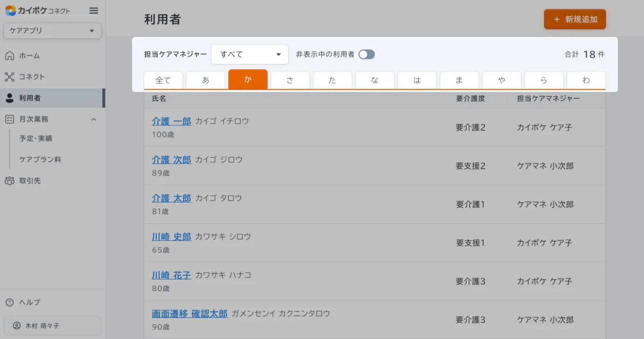The width and height of the screenshot is (644, 339).
Task: Open 予定・実績 in sidebar
Action: click(x=35, y=139)
